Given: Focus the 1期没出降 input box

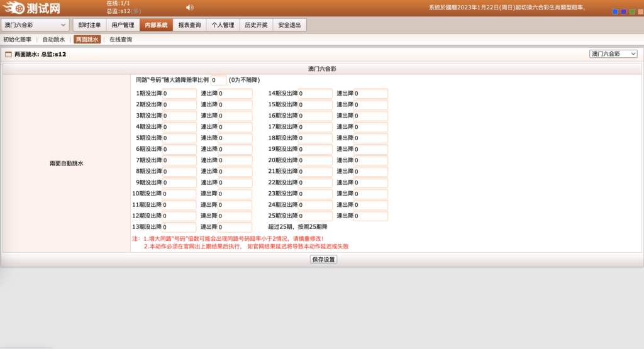Looking at the screenshot, I should click(179, 94).
